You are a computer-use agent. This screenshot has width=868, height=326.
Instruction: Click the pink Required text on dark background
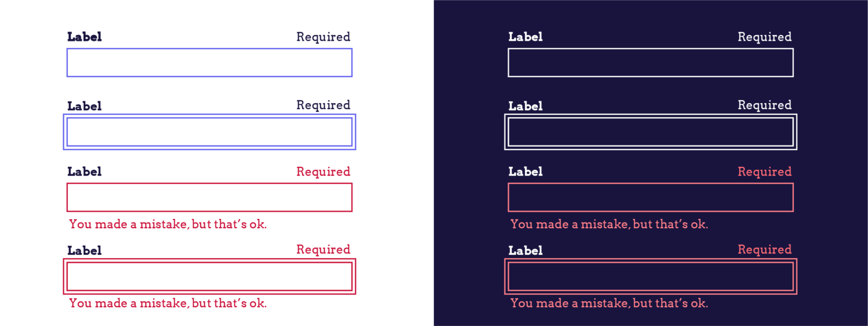click(764, 171)
